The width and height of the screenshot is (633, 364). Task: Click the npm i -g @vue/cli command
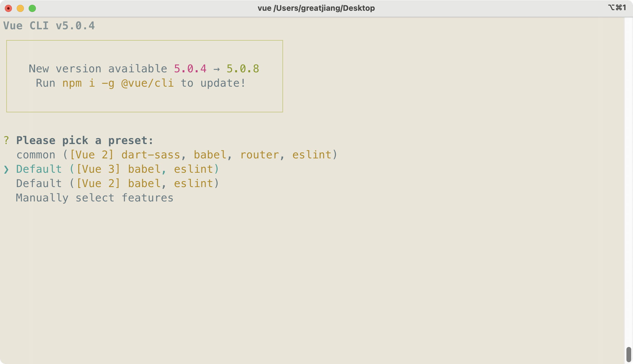[x=118, y=83]
